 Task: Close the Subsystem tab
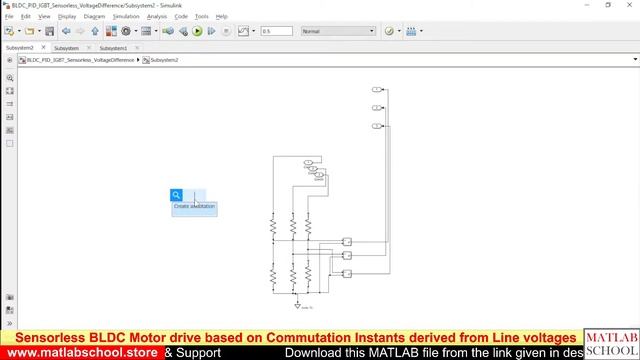tap(89, 48)
